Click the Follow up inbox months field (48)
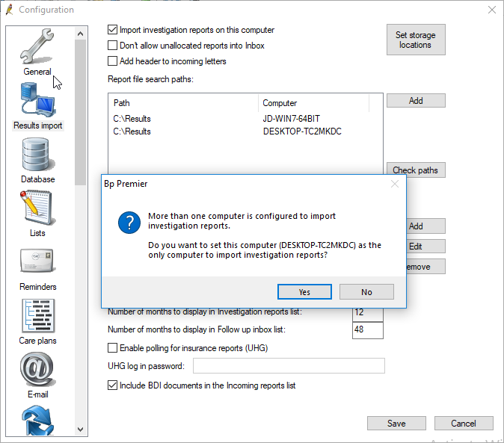 point(368,329)
